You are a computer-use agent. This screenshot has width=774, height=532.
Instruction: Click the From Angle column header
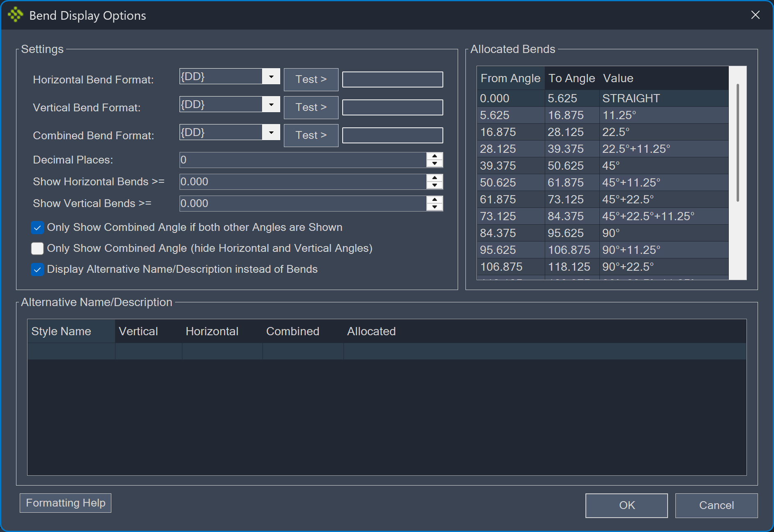click(x=511, y=78)
